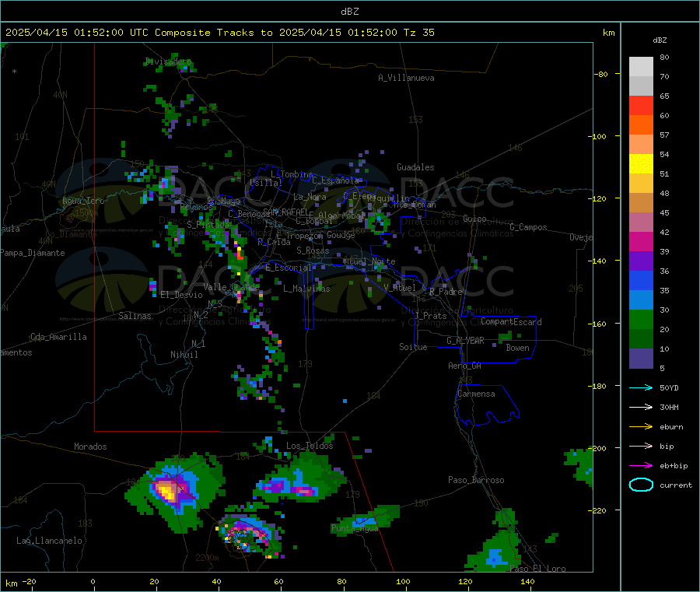Click the cyan 50YD track arrow in legend
This screenshot has width=700, height=592.
(x=641, y=387)
